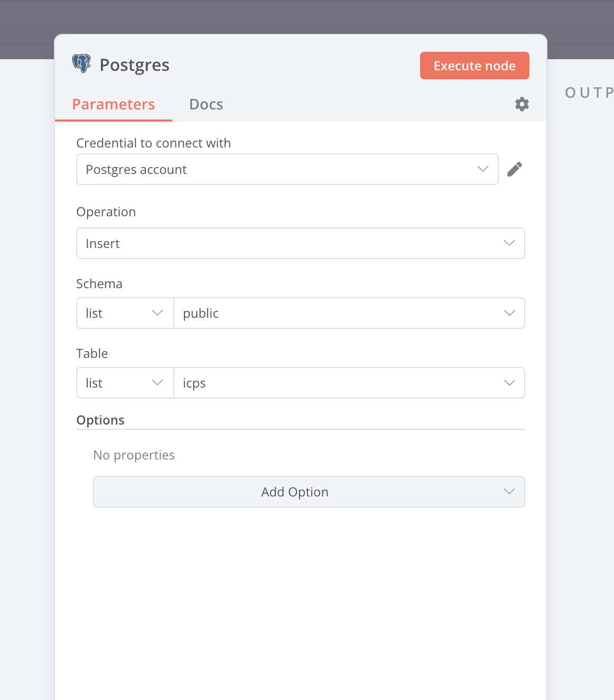The image size is (614, 700).
Task: Click the Add Option button
Action: 295,492
